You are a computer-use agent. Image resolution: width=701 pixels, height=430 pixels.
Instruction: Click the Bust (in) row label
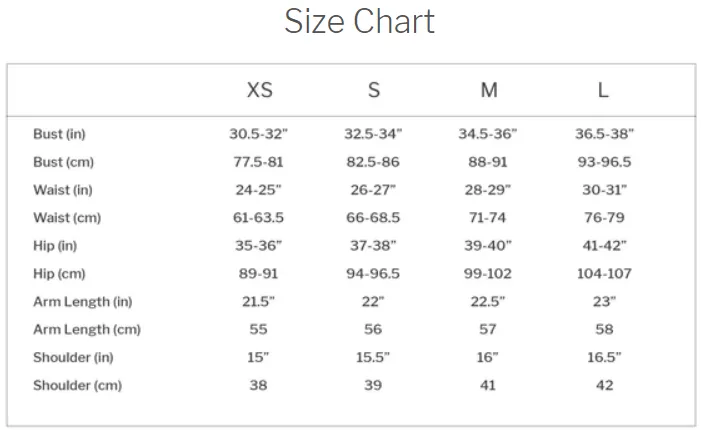pyautogui.click(x=59, y=134)
